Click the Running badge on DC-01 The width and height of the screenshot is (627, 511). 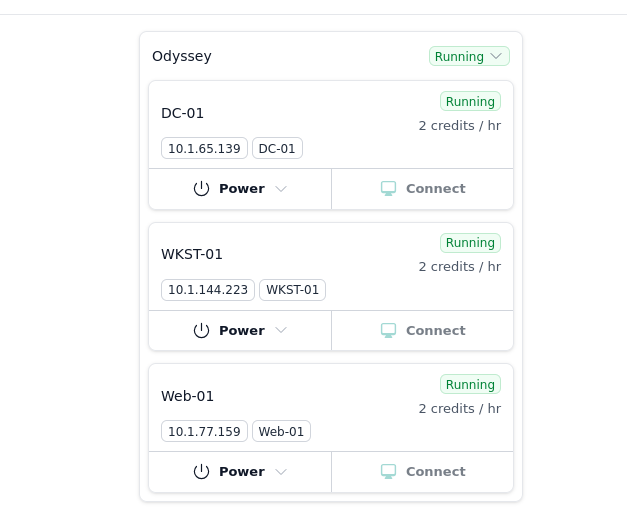point(470,102)
